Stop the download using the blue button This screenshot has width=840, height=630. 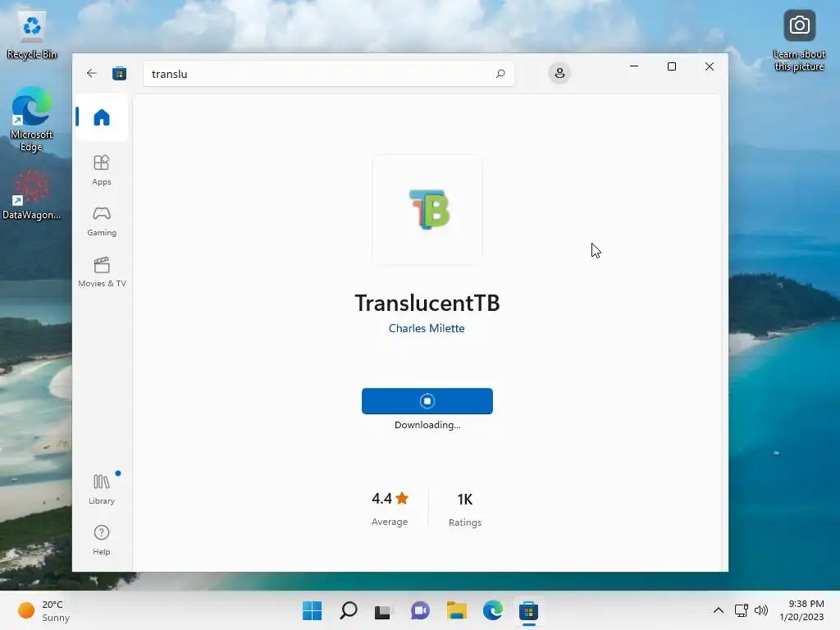click(427, 400)
